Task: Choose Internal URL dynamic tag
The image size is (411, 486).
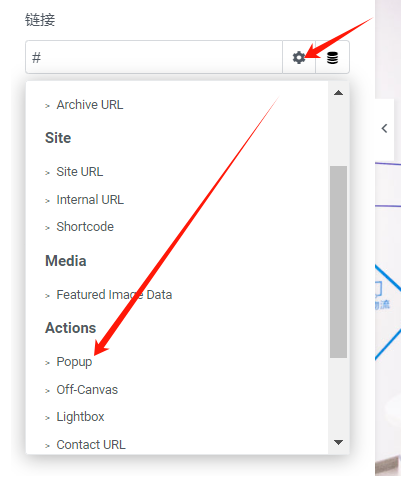Action: (90, 200)
